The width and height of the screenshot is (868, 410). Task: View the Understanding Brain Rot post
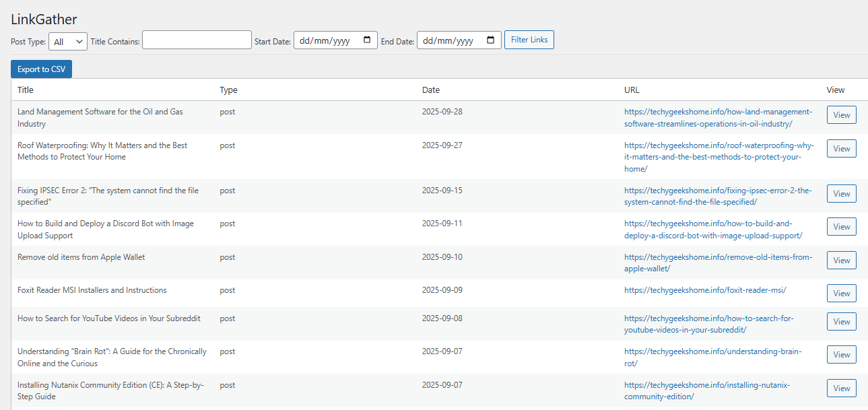point(841,354)
